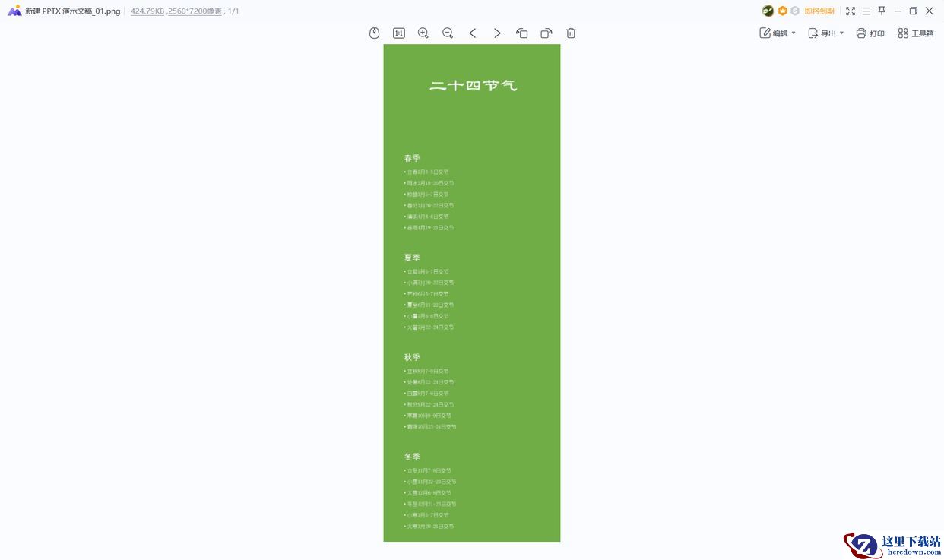This screenshot has height=560, width=944.
Task: Click the 秋季 heading in image
Action: [x=412, y=357]
